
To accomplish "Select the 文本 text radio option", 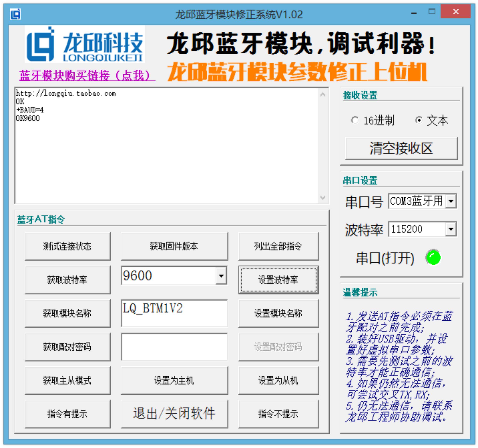I will (x=419, y=120).
